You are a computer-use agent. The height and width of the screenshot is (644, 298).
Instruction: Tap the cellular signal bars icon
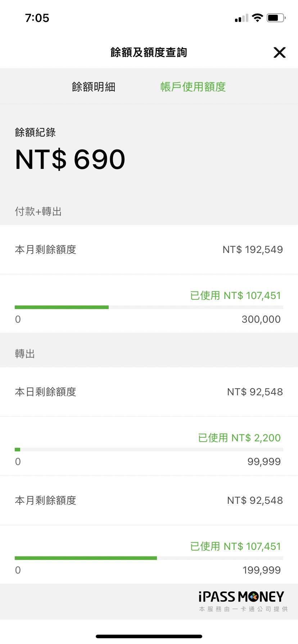[241, 18]
